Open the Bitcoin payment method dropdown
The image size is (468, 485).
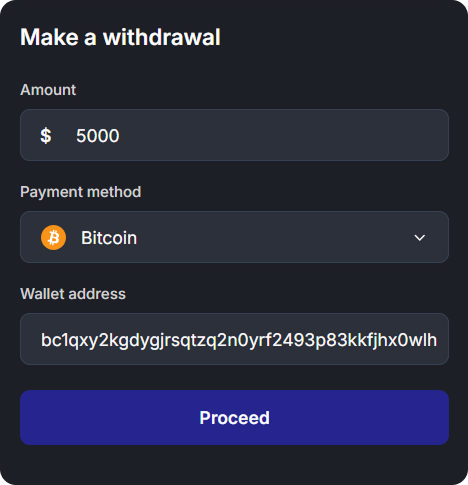234,237
